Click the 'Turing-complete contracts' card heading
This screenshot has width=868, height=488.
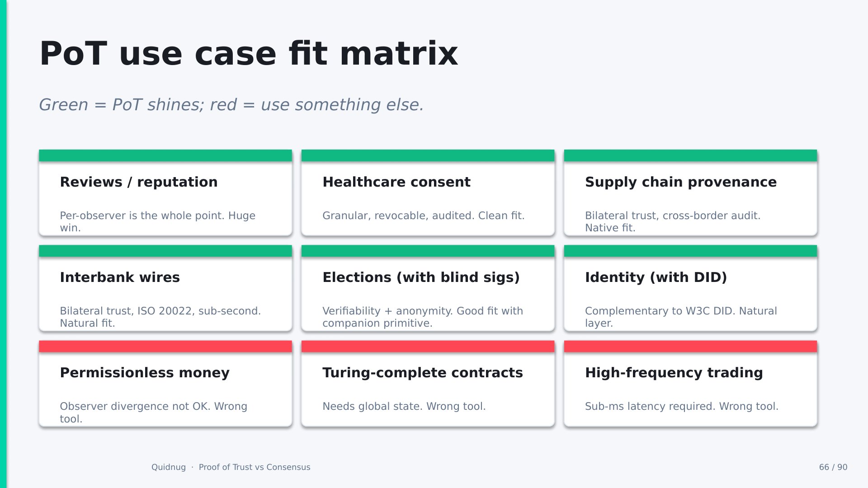(423, 373)
